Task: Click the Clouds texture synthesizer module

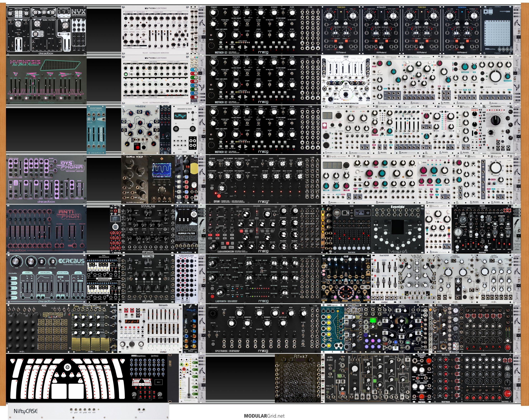Action: coord(434,179)
